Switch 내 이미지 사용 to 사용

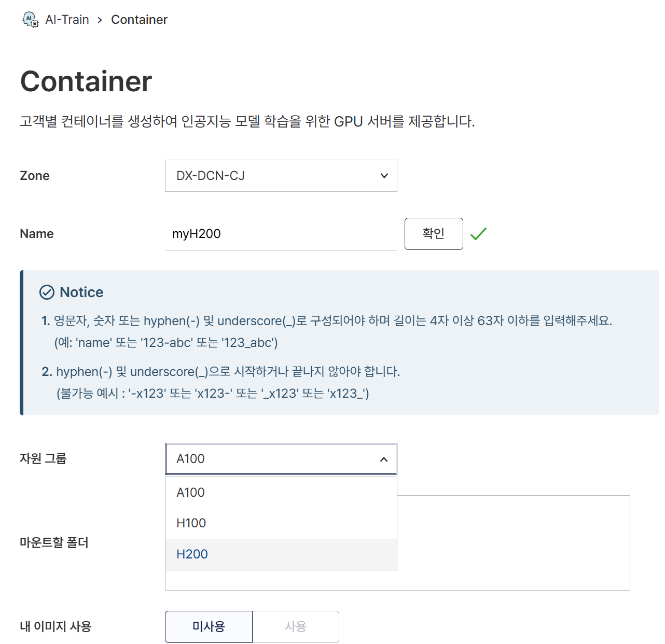pos(295,626)
